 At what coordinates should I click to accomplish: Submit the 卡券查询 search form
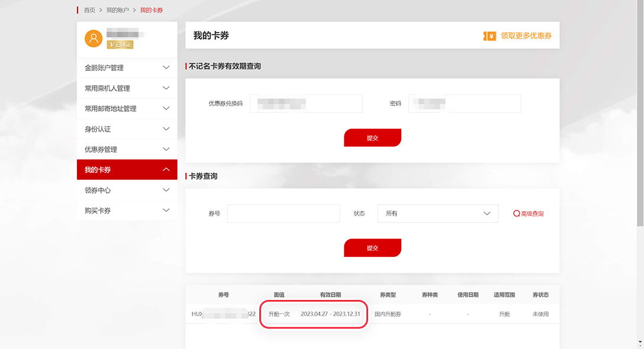tap(372, 248)
